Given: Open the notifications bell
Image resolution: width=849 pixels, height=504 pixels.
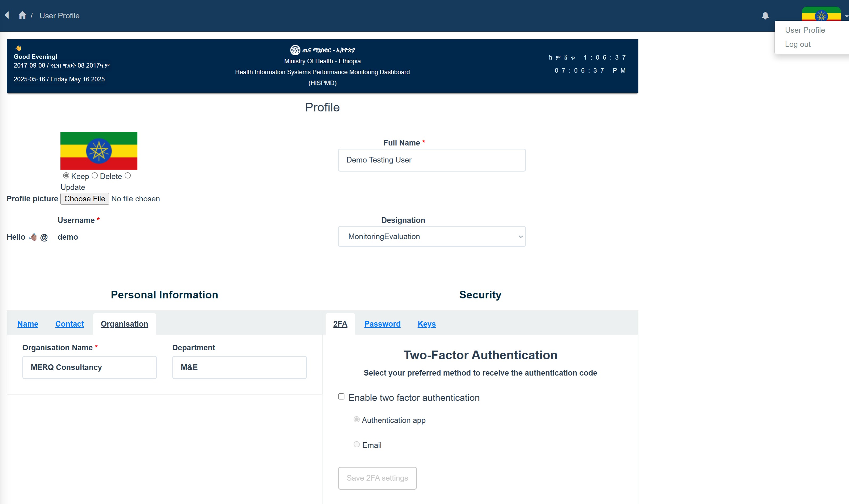Looking at the screenshot, I should click(765, 16).
